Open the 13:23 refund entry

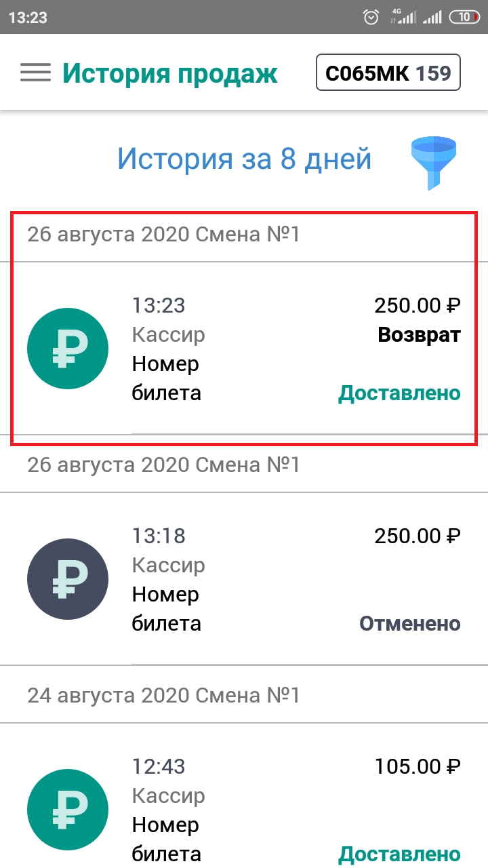(244, 348)
